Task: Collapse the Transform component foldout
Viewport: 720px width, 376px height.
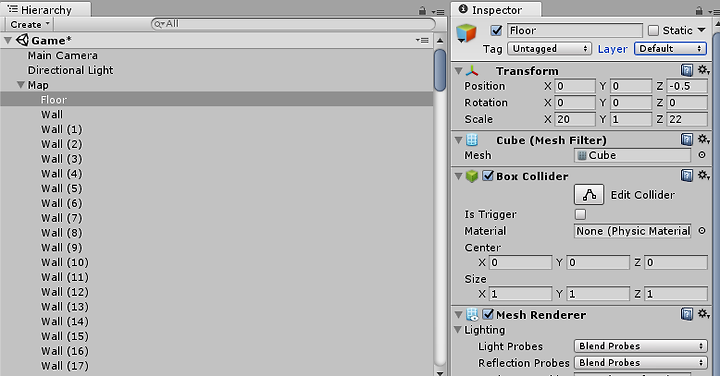Action: (458, 71)
